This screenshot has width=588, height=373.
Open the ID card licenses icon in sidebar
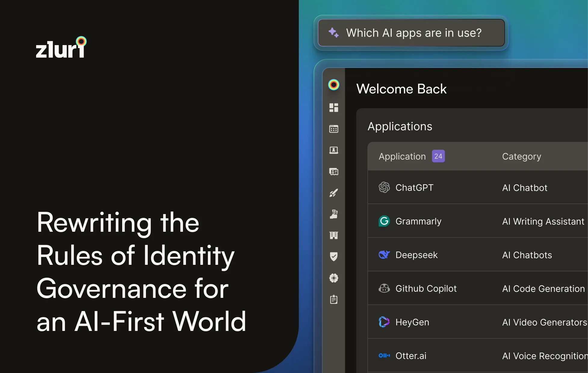[x=334, y=172]
